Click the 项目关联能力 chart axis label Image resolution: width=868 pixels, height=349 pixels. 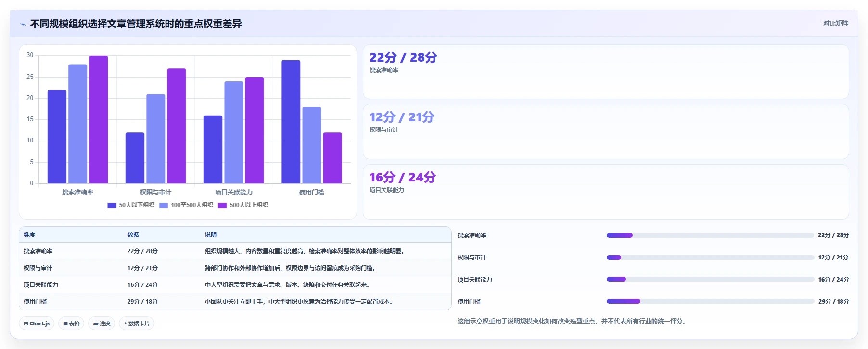pos(234,193)
